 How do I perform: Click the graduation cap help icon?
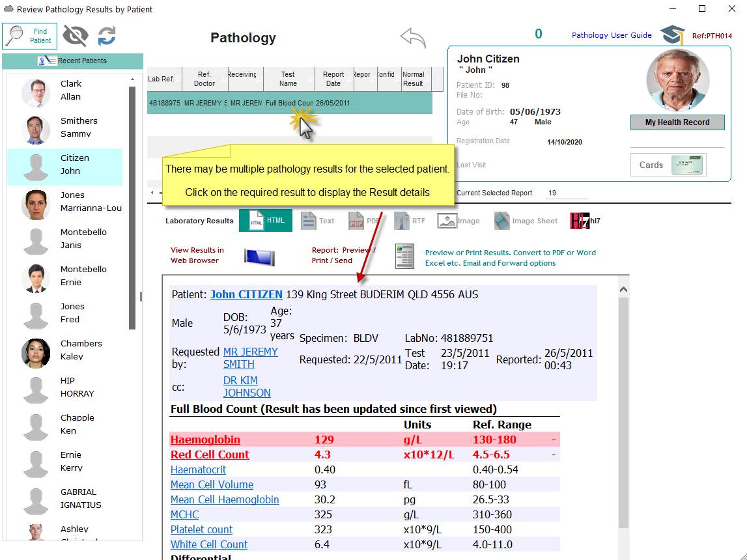click(x=673, y=35)
